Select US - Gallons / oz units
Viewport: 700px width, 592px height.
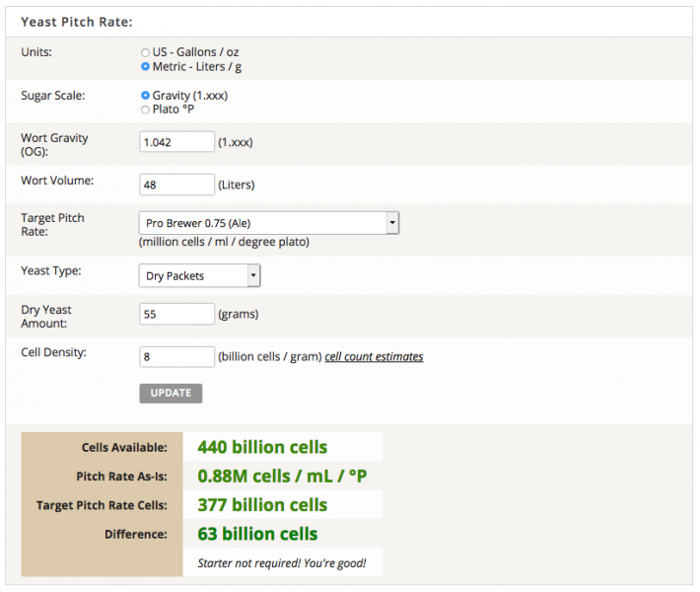click(x=145, y=52)
